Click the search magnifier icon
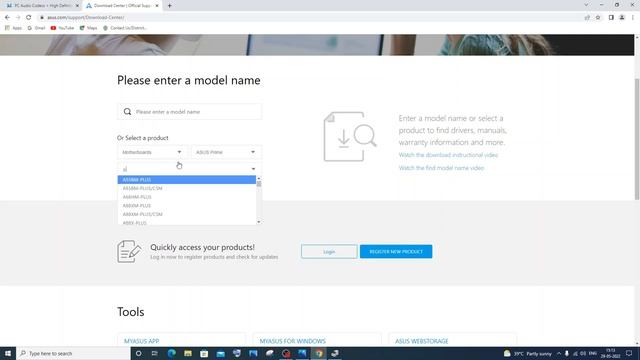This screenshot has height=360, width=640. [127, 111]
